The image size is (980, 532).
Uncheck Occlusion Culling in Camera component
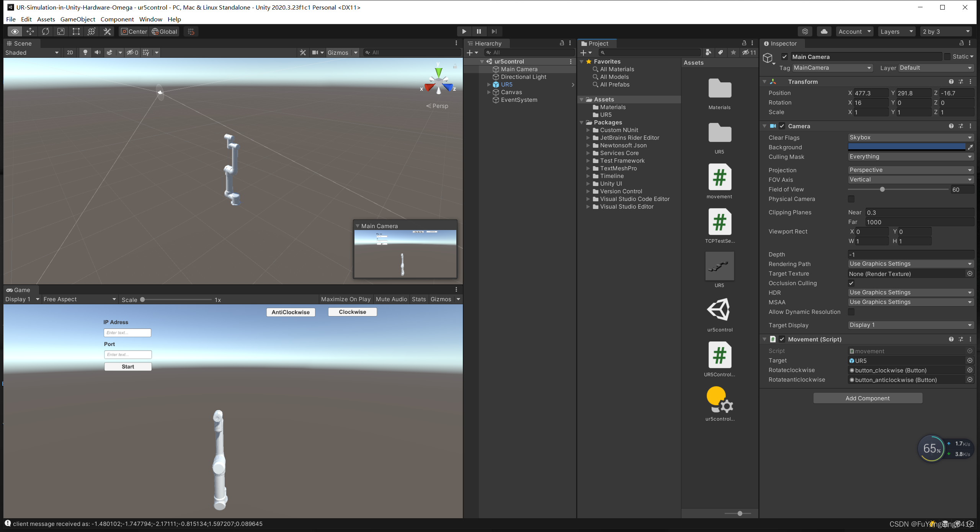(851, 283)
